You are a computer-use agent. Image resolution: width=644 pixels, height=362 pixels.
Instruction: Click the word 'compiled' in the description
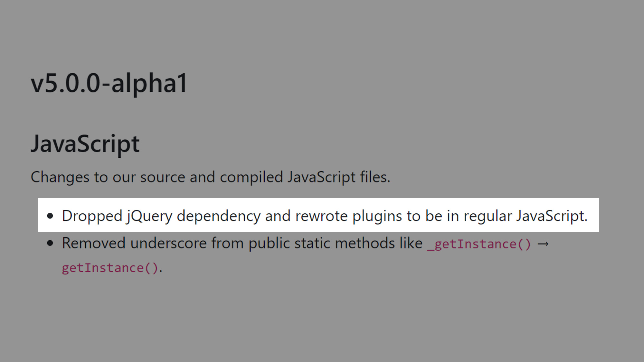pos(251,177)
